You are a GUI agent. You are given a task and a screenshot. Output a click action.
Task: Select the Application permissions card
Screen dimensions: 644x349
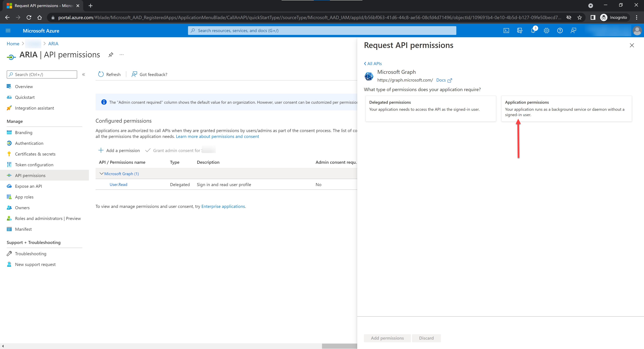tap(566, 108)
